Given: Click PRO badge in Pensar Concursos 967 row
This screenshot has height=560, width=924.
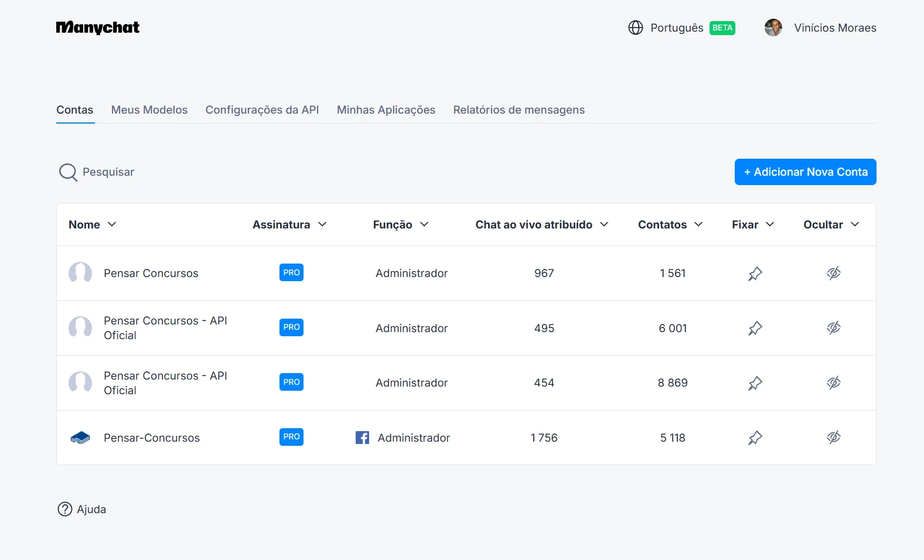Looking at the screenshot, I should coord(291,272).
